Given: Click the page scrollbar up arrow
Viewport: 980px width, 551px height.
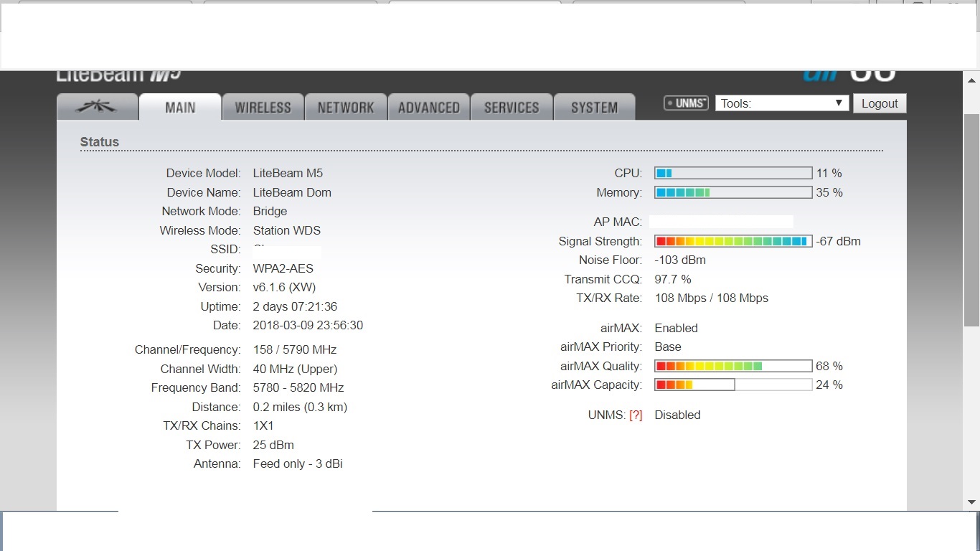Looking at the screenshot, I should 972,80.
